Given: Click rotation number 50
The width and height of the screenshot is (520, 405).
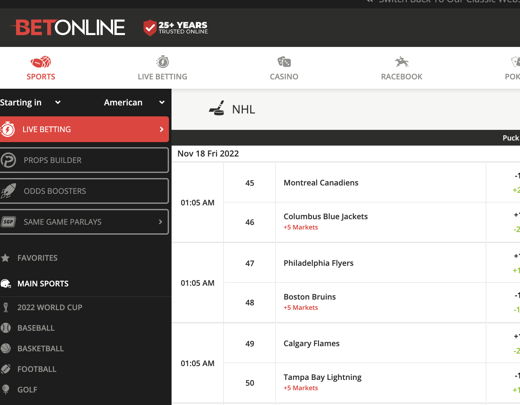Looking at the screenshot, I should (250, 383).
